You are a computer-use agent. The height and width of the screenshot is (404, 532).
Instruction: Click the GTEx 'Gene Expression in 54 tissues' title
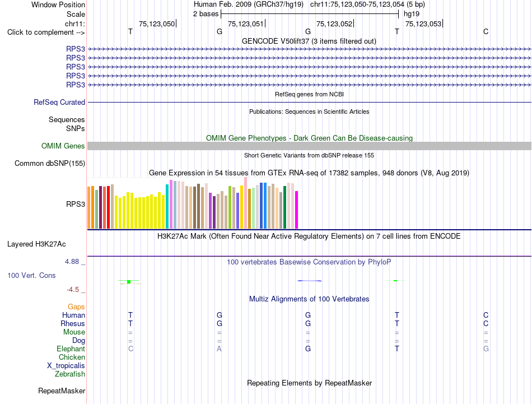pyautogui.click(x=309, y=173)
